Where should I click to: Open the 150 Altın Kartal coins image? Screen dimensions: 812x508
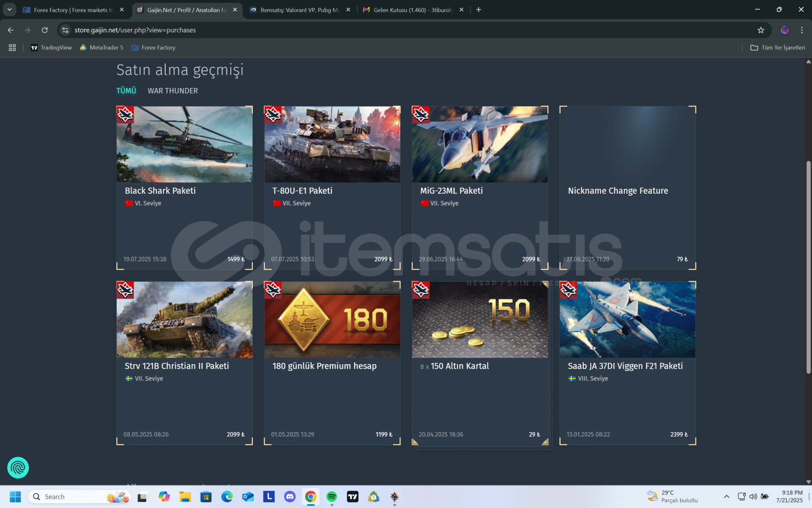click(x=480, y=319)
